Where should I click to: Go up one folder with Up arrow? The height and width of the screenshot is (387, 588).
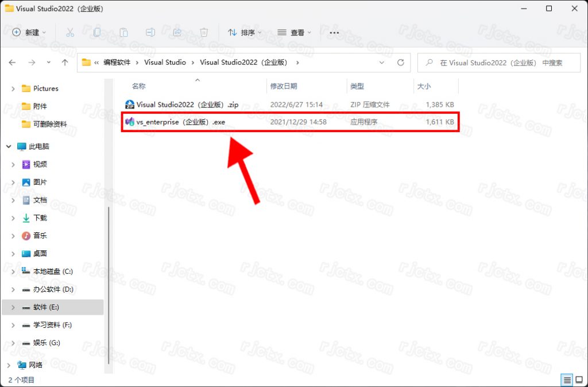tap(65, 63)
